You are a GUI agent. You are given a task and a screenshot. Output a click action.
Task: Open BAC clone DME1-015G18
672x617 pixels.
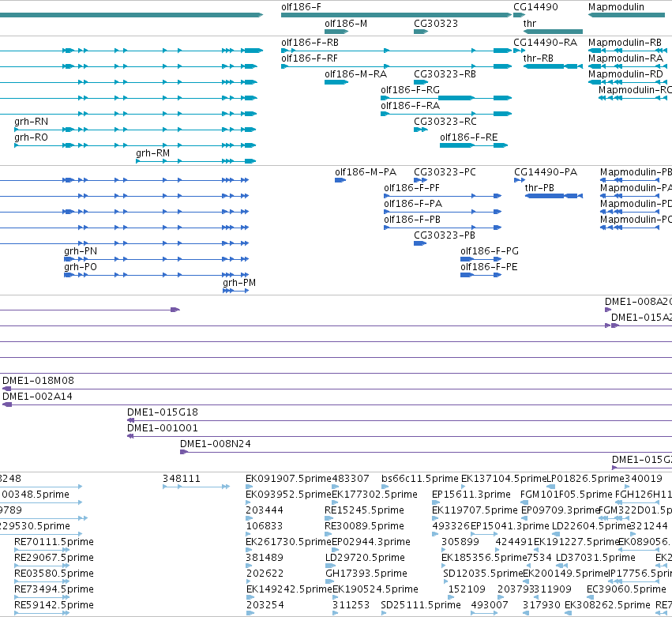(x=163, y=413)
